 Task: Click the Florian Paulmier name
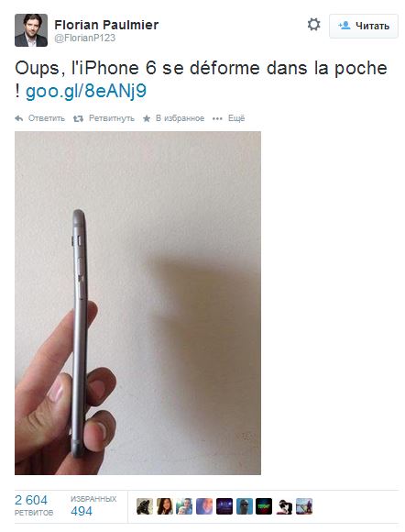pos(106,25)
